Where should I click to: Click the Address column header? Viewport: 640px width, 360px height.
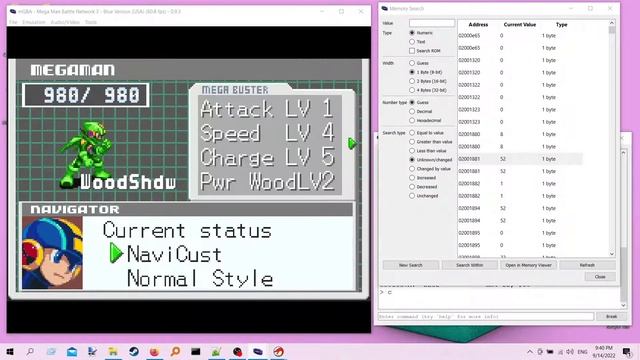[x=478, y=24]
